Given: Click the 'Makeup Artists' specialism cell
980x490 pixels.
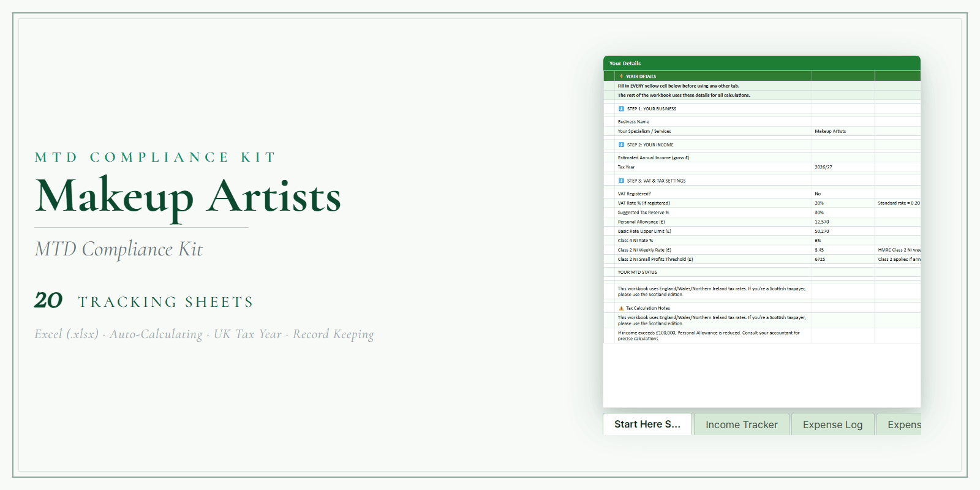Looking at the screenshot, I should pos(843,131).
